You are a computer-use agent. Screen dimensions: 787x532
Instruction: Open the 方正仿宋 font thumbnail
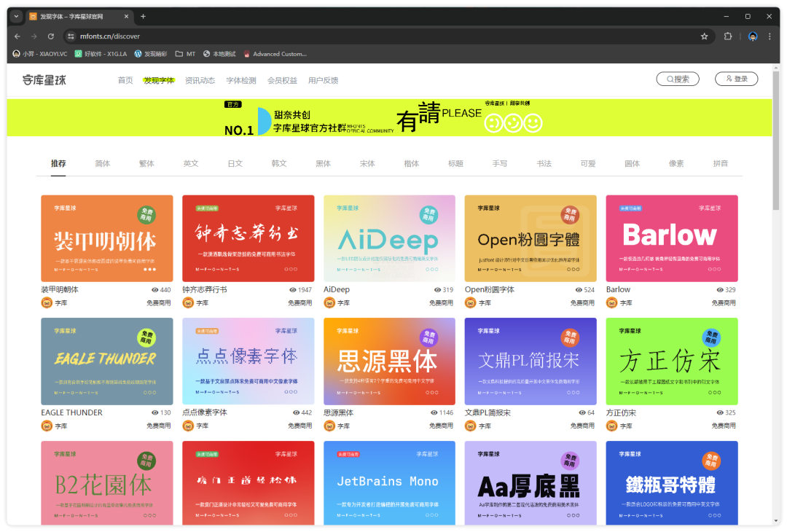[672, 361]
